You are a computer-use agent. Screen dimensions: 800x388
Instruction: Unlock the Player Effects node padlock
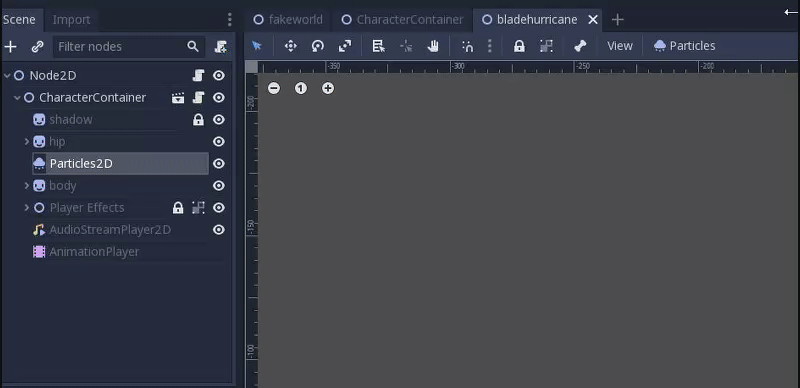pyautogui.click(x=178, y=208)
